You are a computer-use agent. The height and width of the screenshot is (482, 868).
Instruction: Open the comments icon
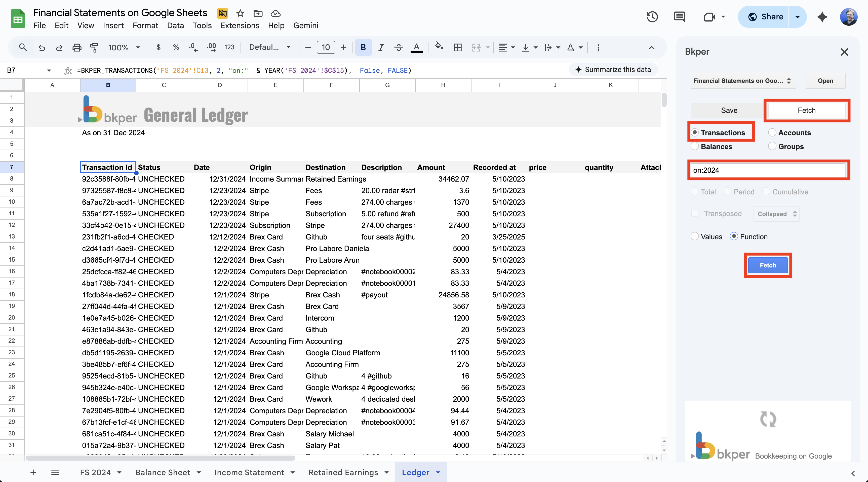point(679,17)
